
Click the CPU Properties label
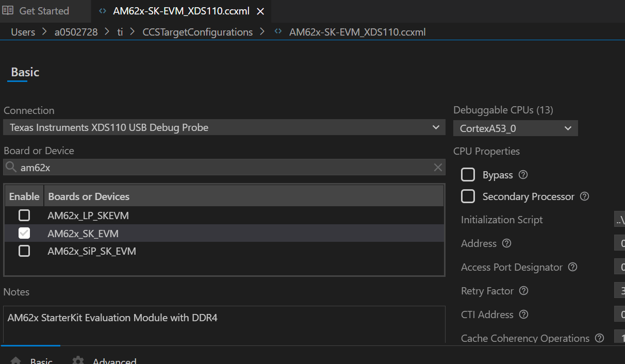(x=486, y=151)
